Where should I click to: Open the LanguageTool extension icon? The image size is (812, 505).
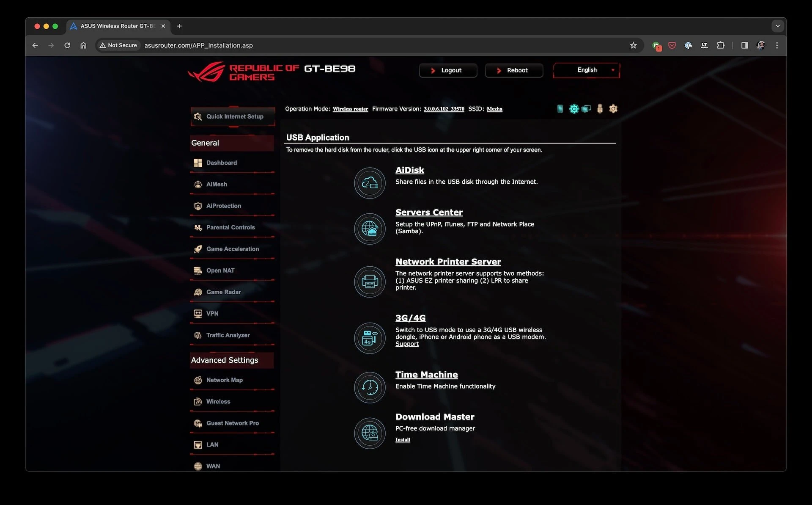[704, 45]
